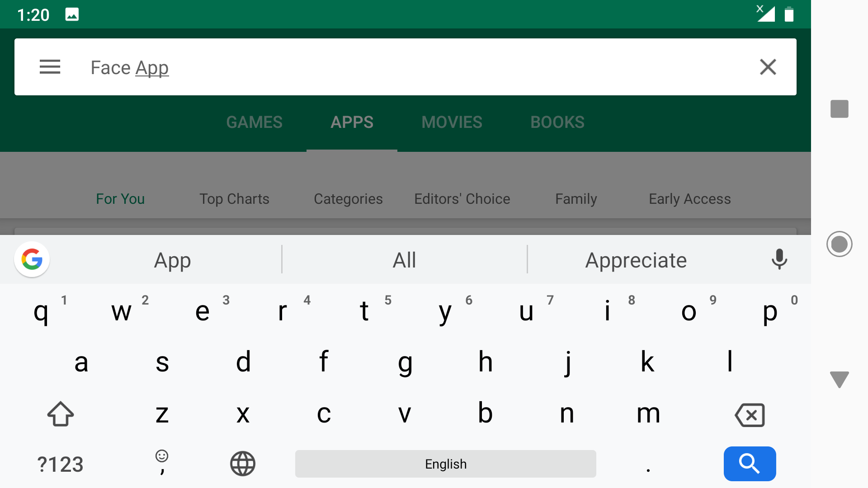
Task: Tap the emoji comma key
Action: [x=162, y=463]
